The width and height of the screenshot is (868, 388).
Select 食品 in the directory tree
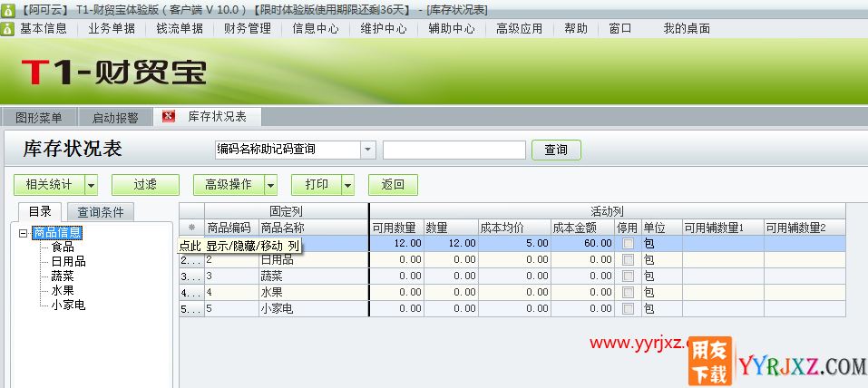63,247
